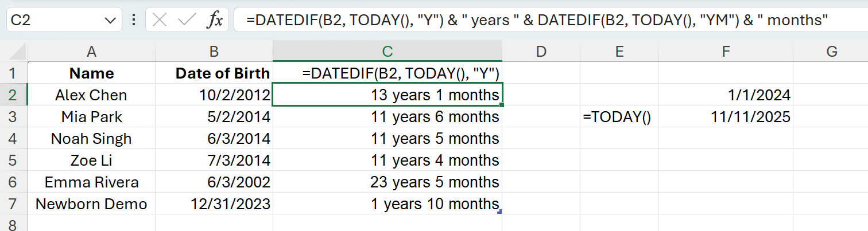Click the Cancel X formula icon
Viewport: 868px width, 231px height.
(160, 20)
